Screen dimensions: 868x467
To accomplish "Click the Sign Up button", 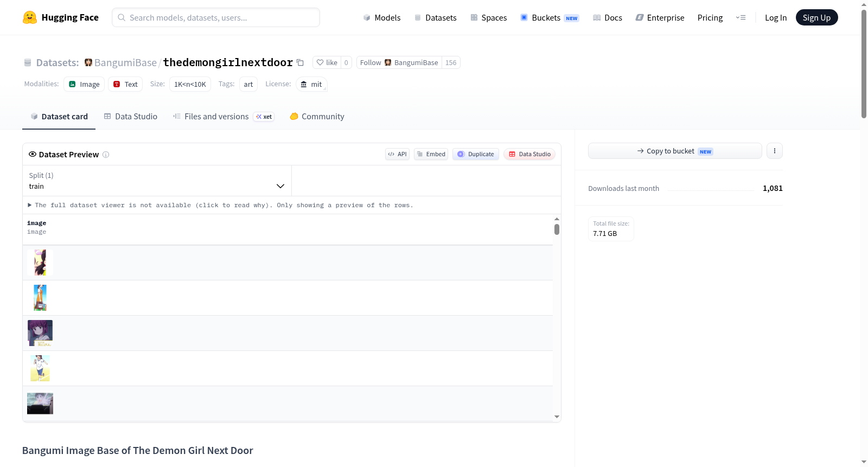I will (x=816, y=17).
